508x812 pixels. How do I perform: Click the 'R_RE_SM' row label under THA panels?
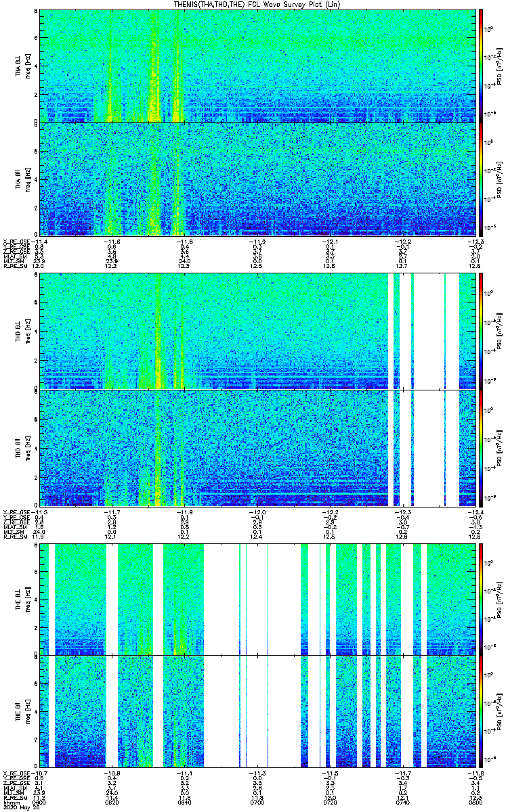point(14,267)
